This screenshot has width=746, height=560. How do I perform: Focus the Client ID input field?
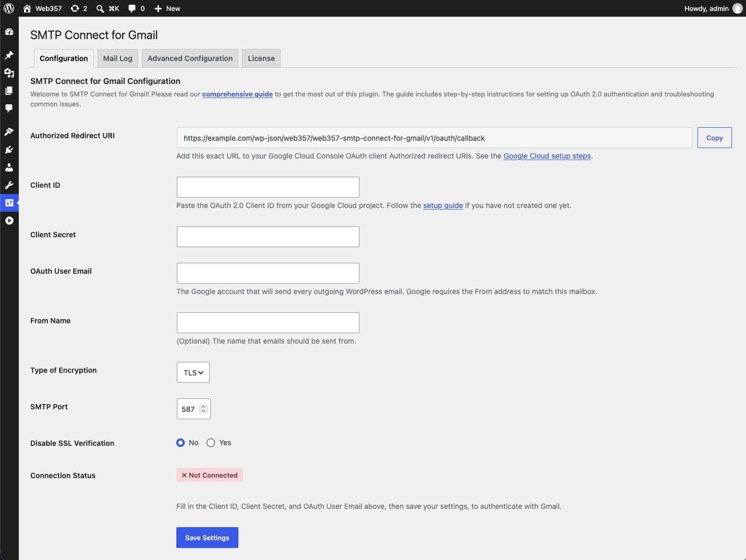[x=268, y=187]
